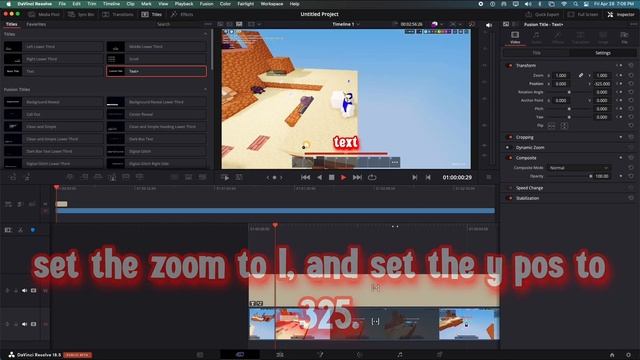Click the flip horizontal icon
The height and width of the screenshot is (360, 640).
click(551, 126)
